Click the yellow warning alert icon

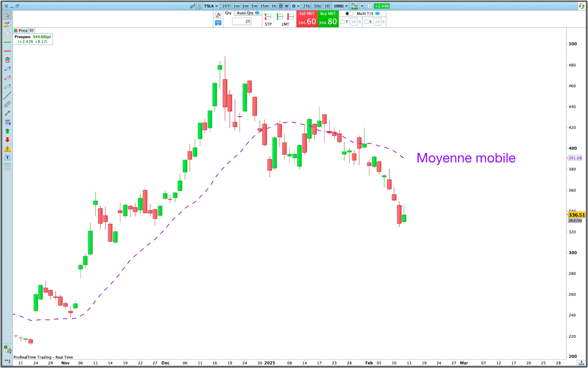[x=7, y=149]
